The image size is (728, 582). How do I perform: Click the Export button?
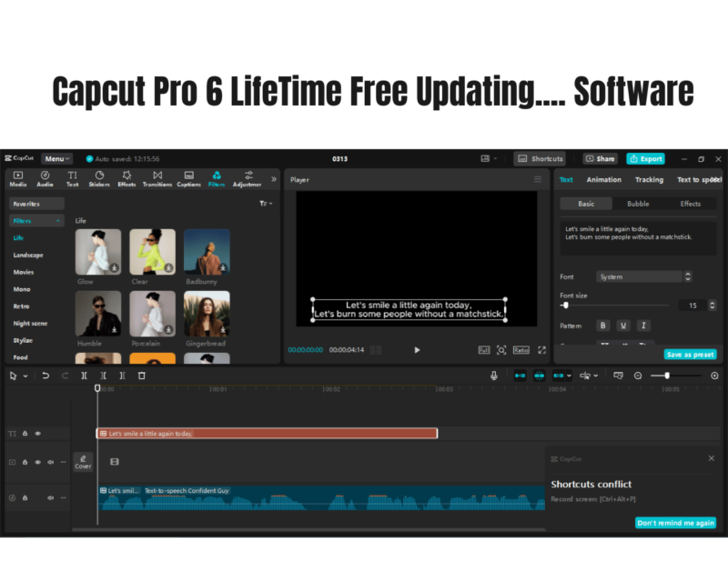coord(646,159)
